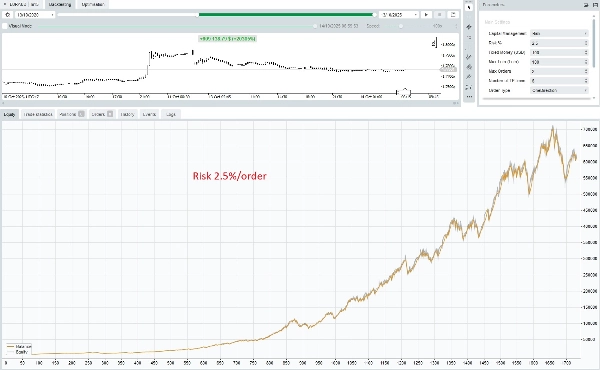Click the icon above the three-dots toolbar button

(469, 87)
